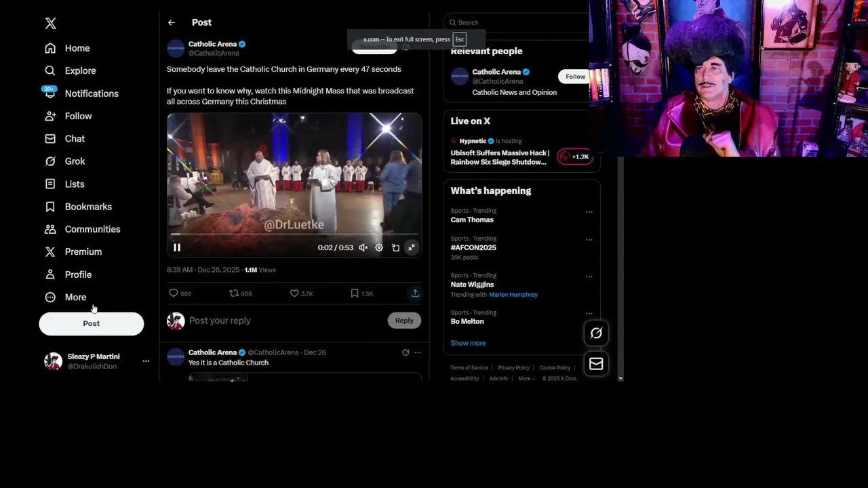Exit video full screen icon
This screenshot has height=488, width=868.
[412, 247]
